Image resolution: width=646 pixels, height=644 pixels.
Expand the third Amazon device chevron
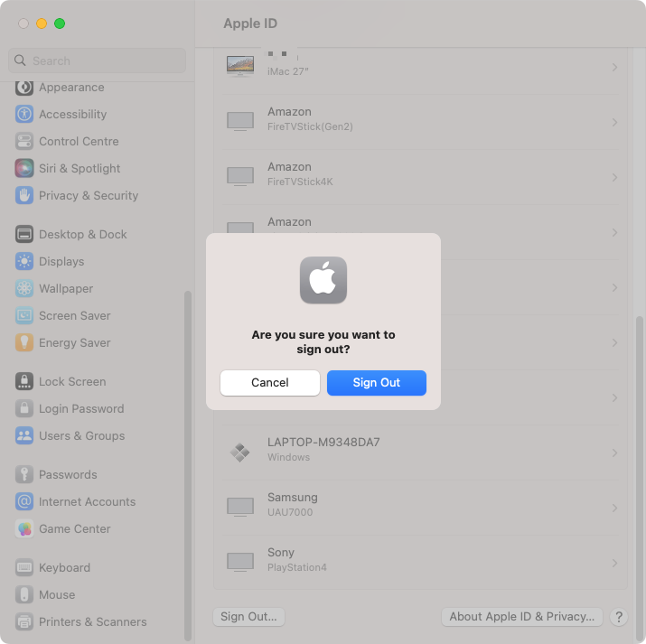[x=614, y=233]
